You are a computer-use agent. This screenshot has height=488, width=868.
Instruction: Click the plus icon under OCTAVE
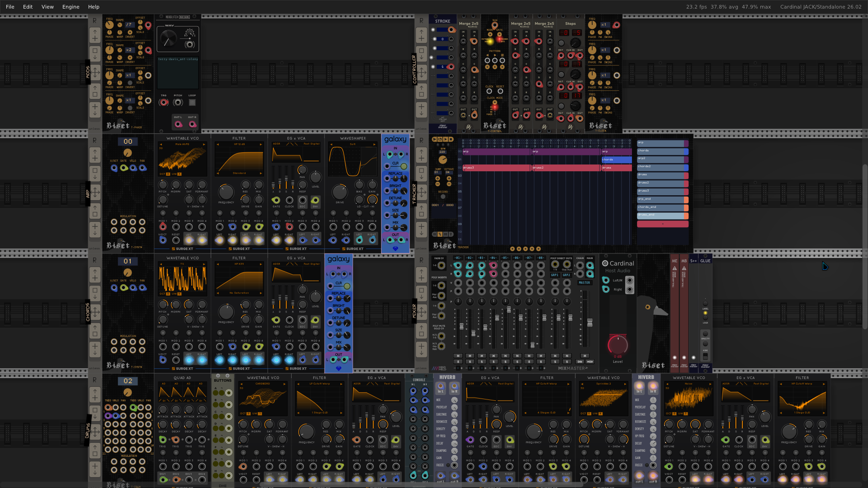[x=449, y=178]
